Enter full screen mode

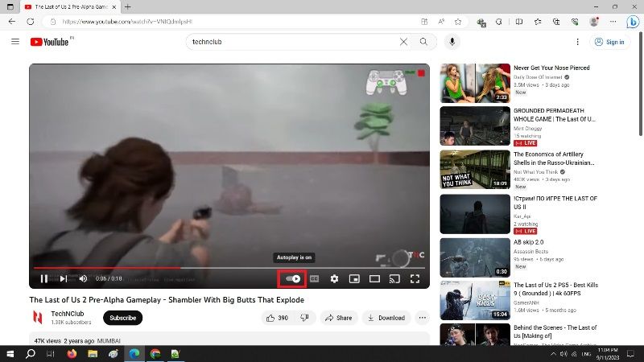point(415,278)
